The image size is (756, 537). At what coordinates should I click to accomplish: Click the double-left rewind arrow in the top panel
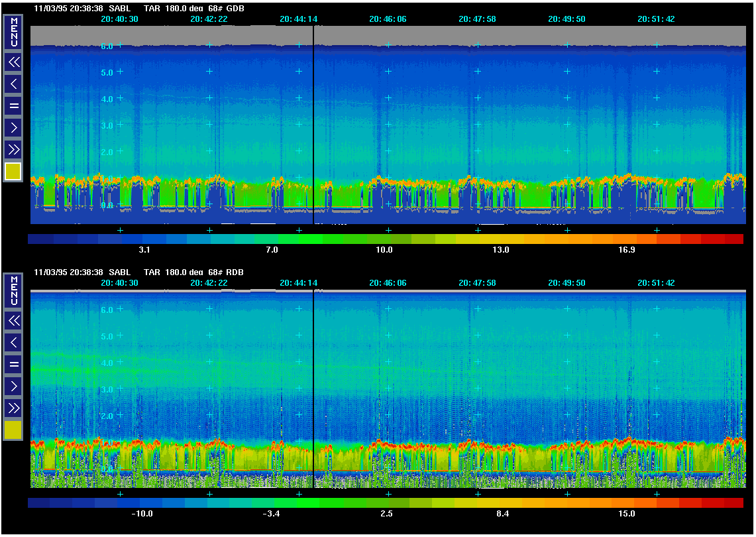tap(13, 62)
